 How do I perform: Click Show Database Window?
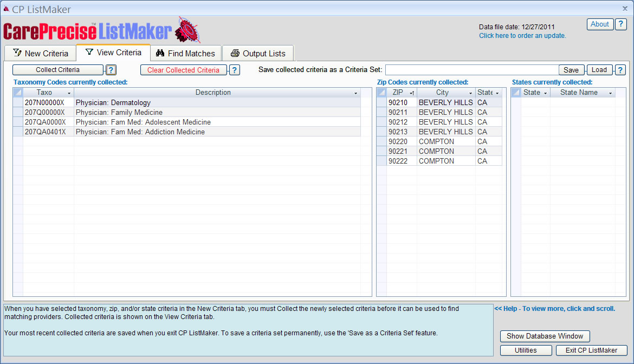(x=545, y=336)
